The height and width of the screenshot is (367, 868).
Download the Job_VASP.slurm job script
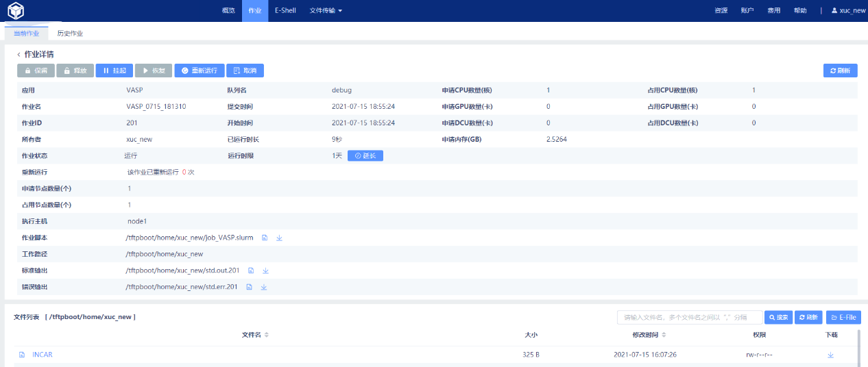[279, 238]
